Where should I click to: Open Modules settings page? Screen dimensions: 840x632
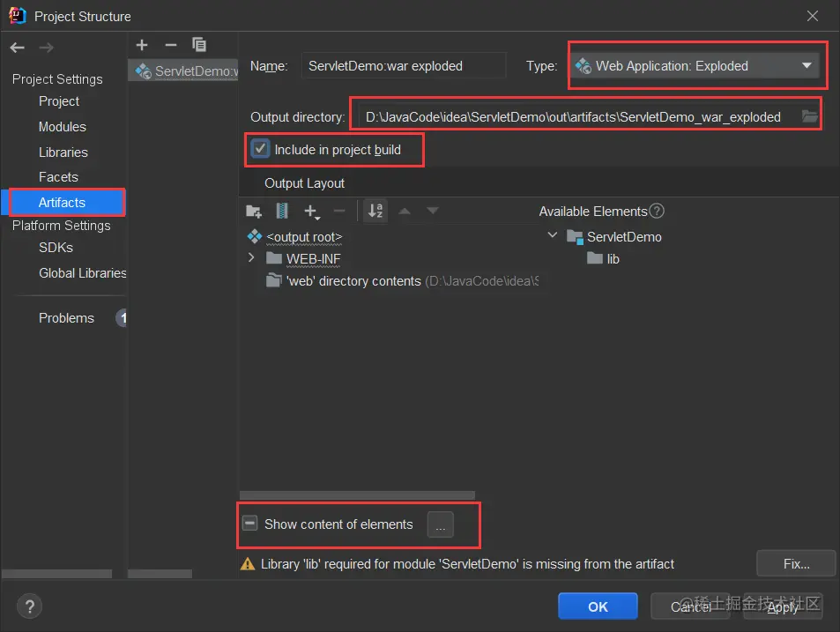63,127
